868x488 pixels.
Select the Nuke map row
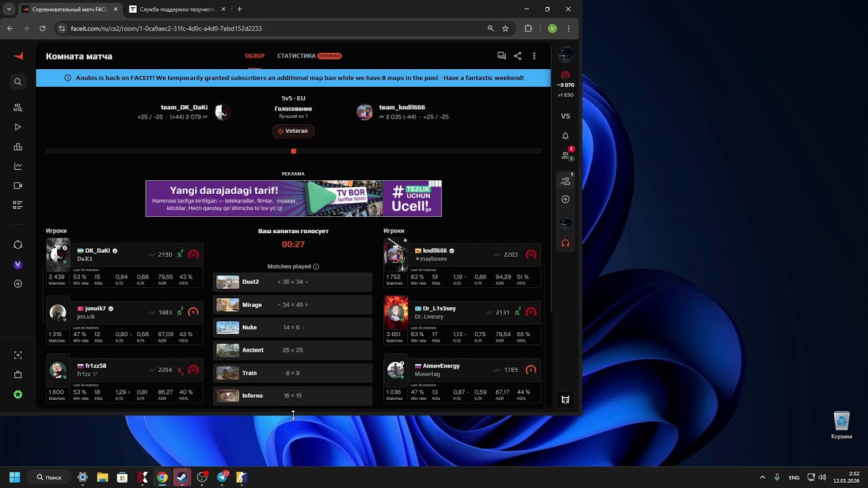[293, 327]
